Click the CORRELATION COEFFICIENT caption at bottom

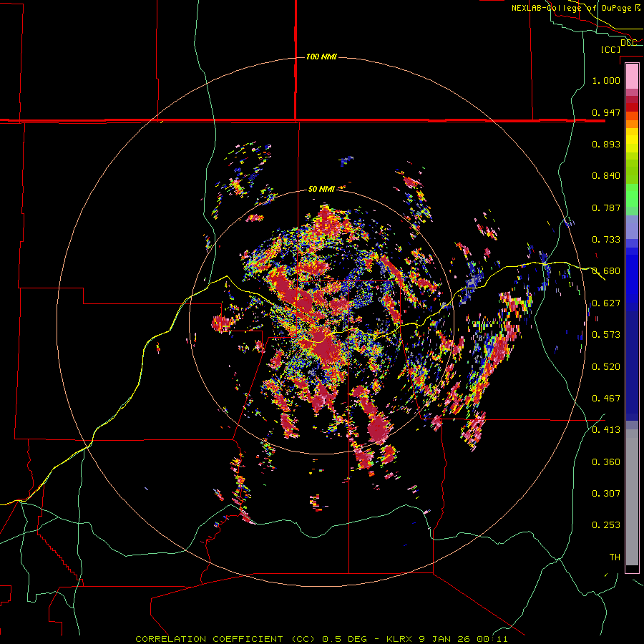pos(209,639)
